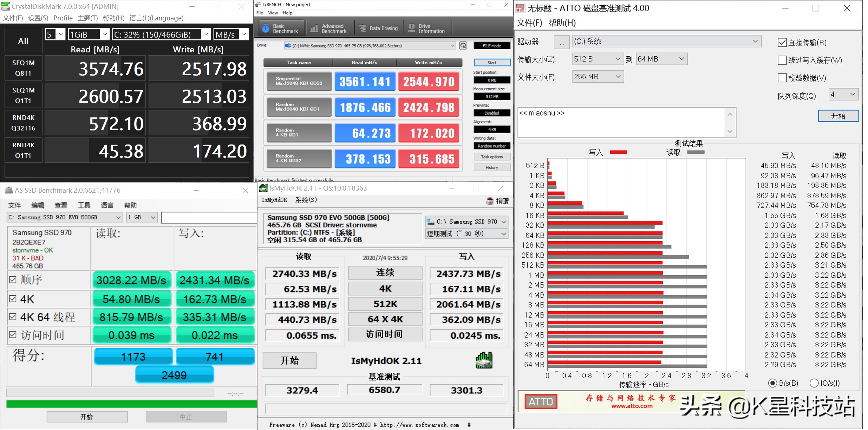Open the Drive Information icon tab
Viewport: 868px width, 430px height.
coord(411,28)
